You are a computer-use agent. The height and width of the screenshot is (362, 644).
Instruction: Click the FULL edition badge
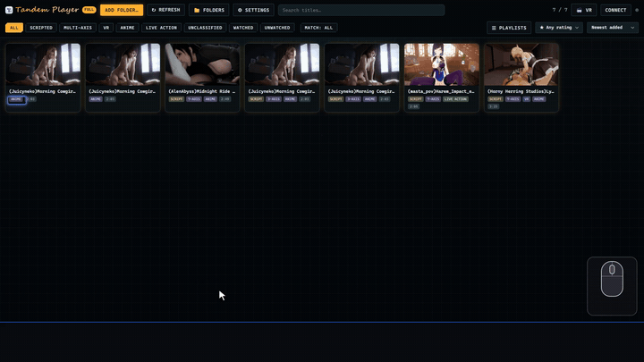pyautogui.click(x=89, y=10)
